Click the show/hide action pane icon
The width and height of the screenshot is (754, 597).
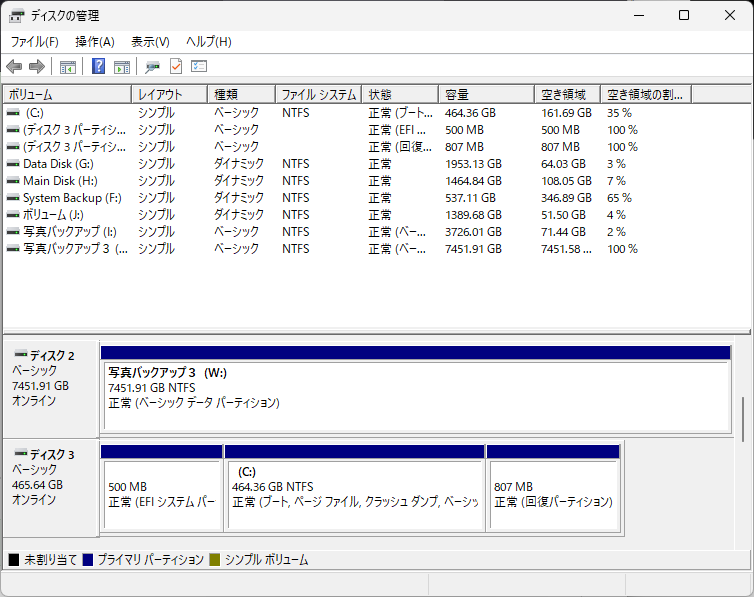pyautogui.click(x=122, y=67)
